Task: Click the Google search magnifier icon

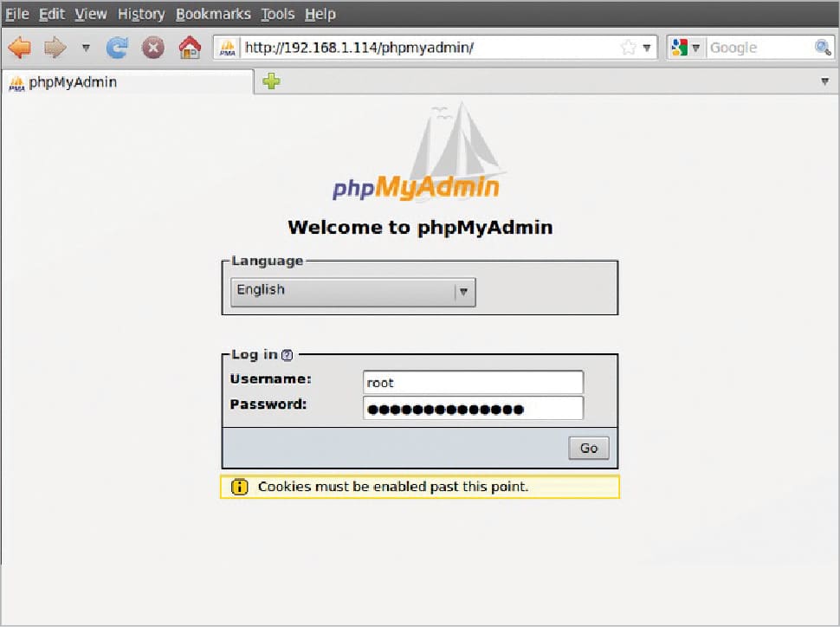Action: point(823,48)
